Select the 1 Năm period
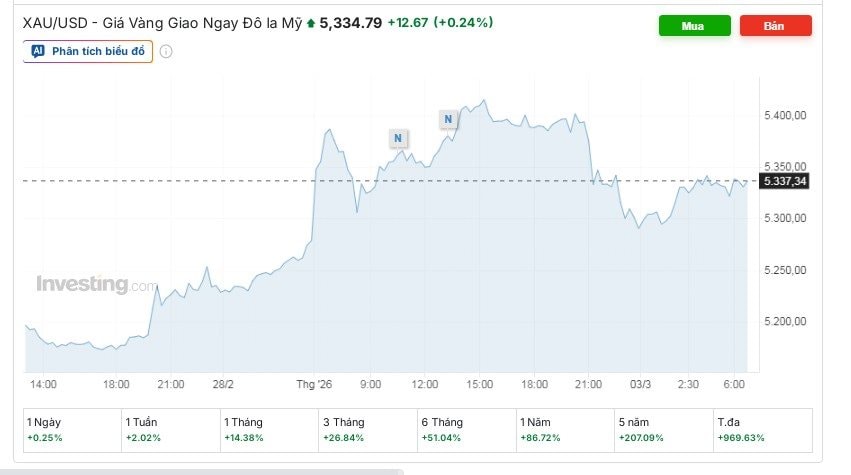 564,430
